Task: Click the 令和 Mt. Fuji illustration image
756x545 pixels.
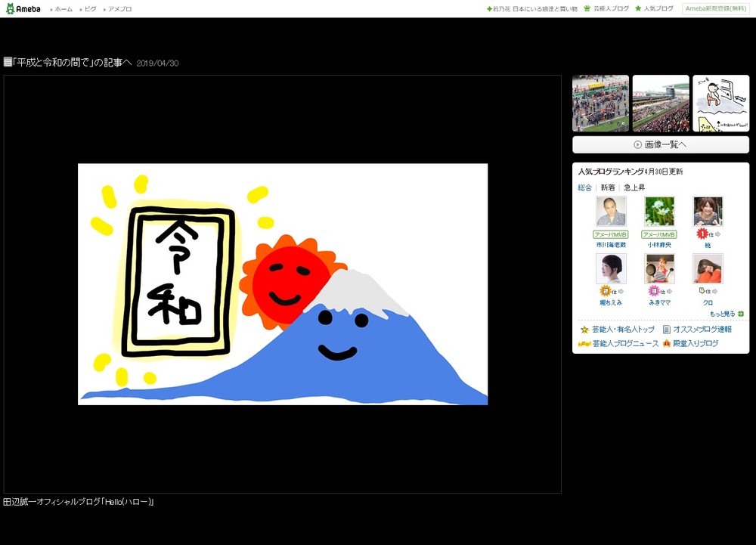Action: pos(283,284)
